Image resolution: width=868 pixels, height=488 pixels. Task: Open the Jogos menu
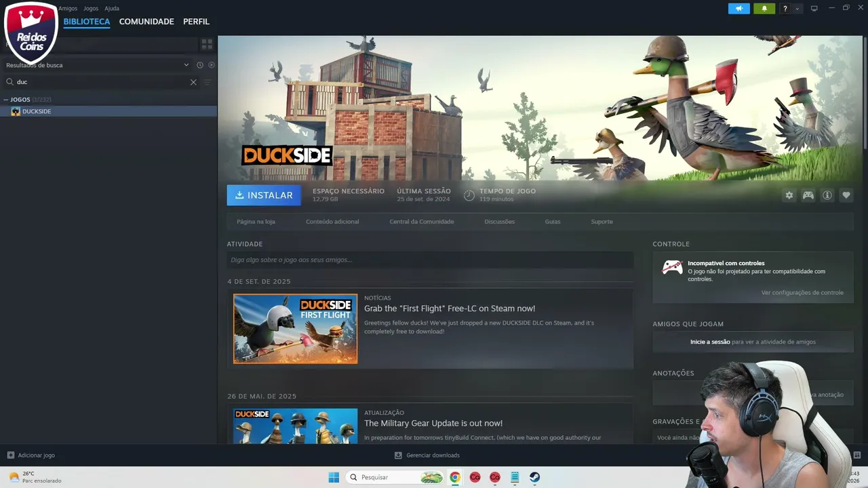[91, 8]
